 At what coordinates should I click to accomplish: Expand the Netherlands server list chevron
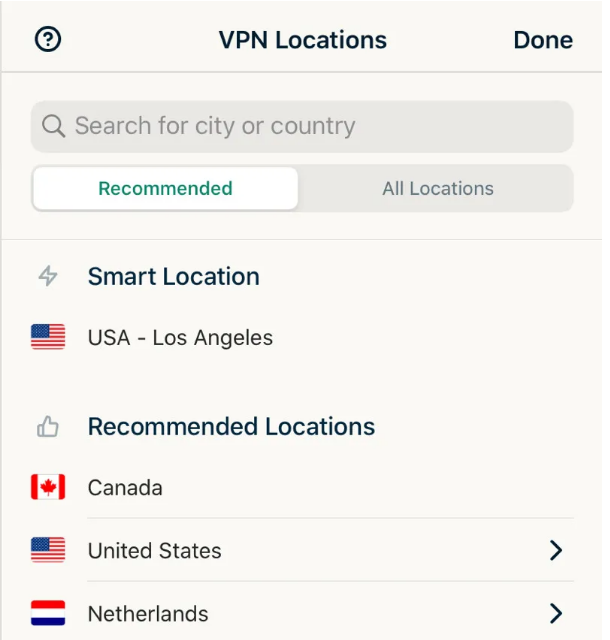(x=556, y=613)
